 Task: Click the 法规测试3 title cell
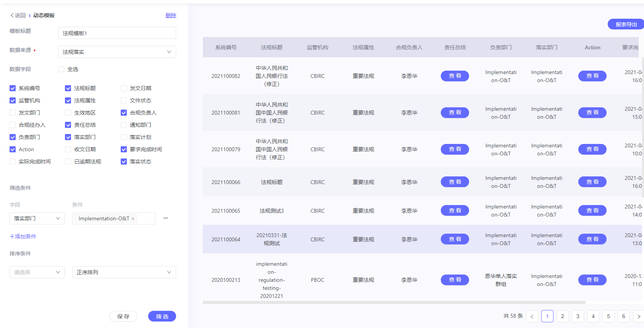click(x=272, y=211)
